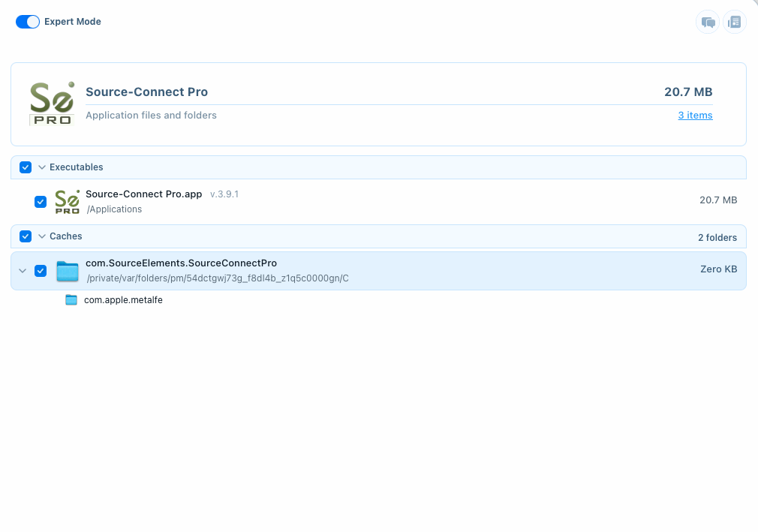Click the SE PRO icon next to Source-Connect Pro.app
Viewport: 758px width, 532px height.
point(68,201)
